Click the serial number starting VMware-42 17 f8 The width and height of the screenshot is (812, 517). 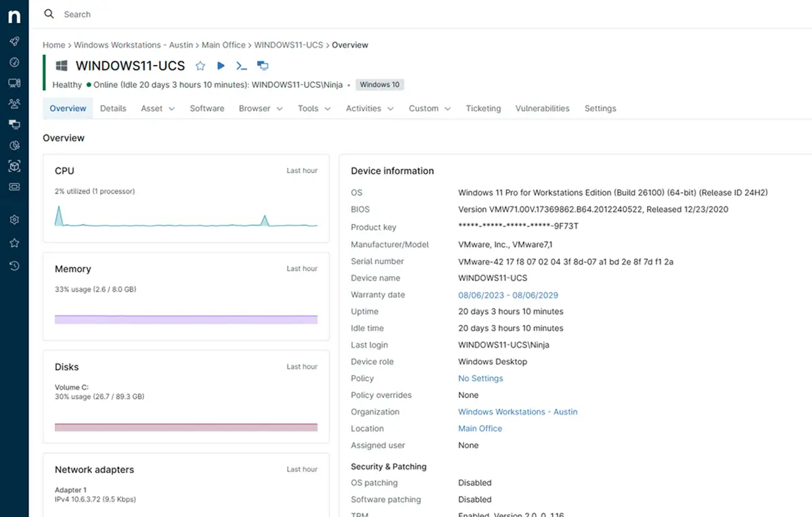(566, 261)
